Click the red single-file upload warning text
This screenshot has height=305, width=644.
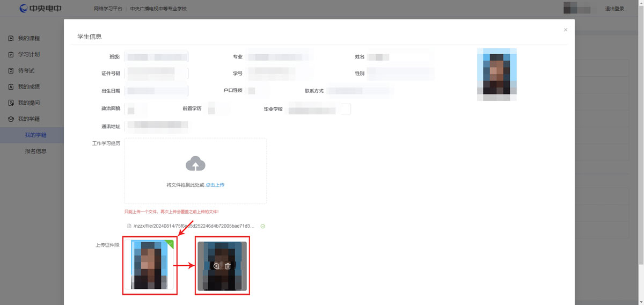tap(171, 212)
